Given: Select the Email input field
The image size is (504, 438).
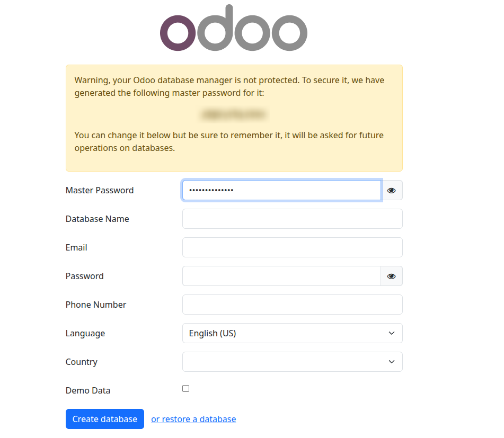Looking at the screenshot, I should (292, 247).
